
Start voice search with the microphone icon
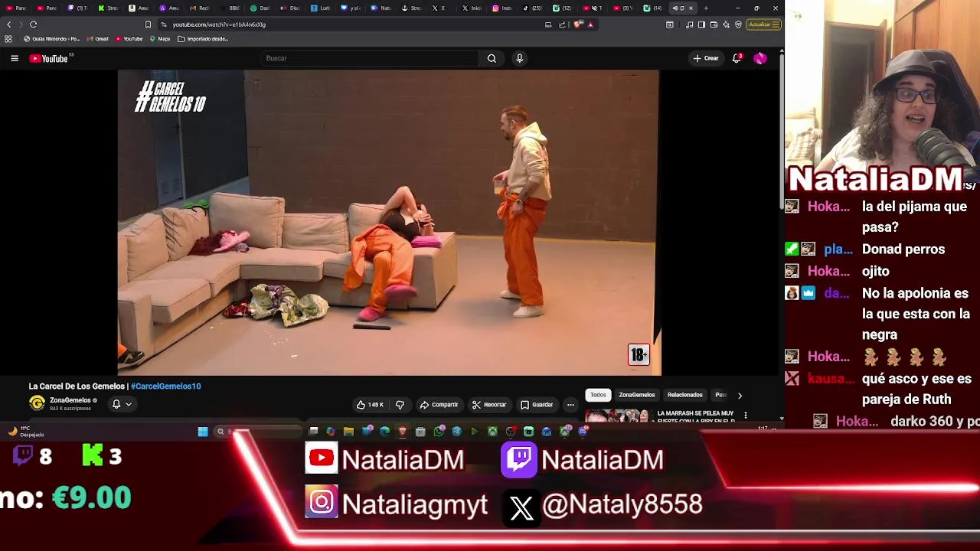(519, 58)
